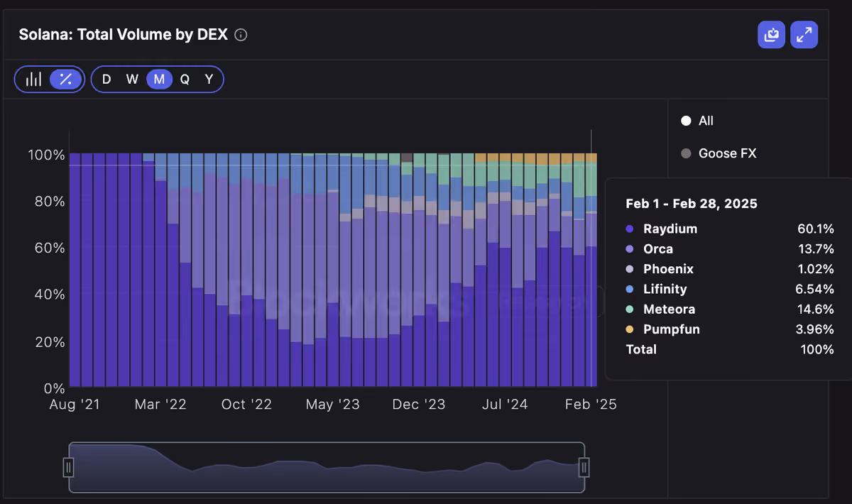Viewport: 852px width, 504px height.
Task: Click the Aug '21 x-axis label
Action: point(75,405)
